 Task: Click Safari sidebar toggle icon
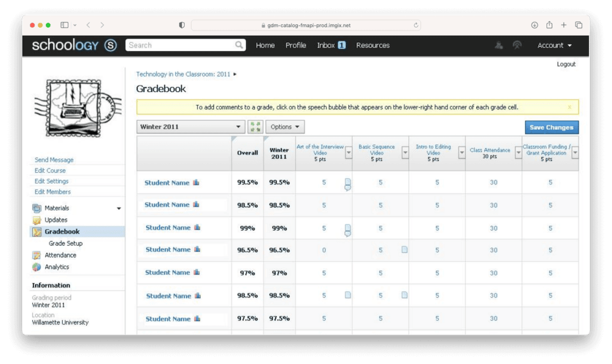pyautogui.click(x=65, y=25)
